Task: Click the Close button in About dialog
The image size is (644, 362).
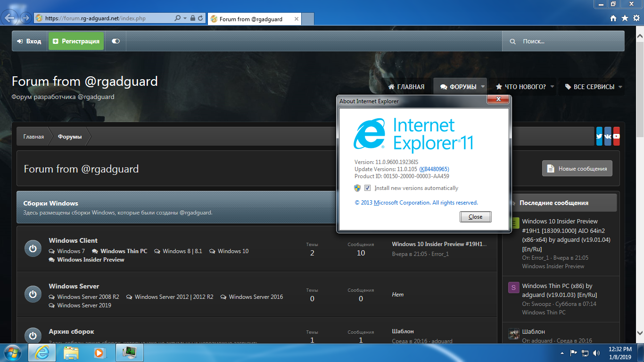Action: (x=476, y=217)
